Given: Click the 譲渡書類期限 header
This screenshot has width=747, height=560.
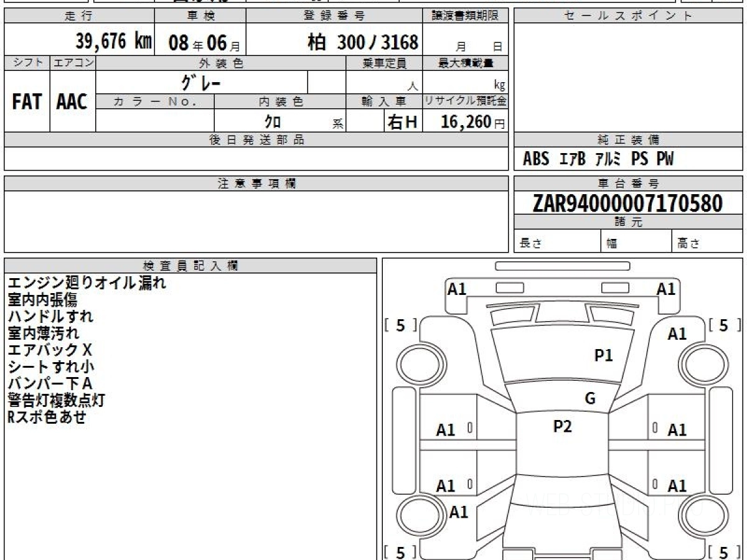Looking at the screenshot, I should (x=466, y=16).
